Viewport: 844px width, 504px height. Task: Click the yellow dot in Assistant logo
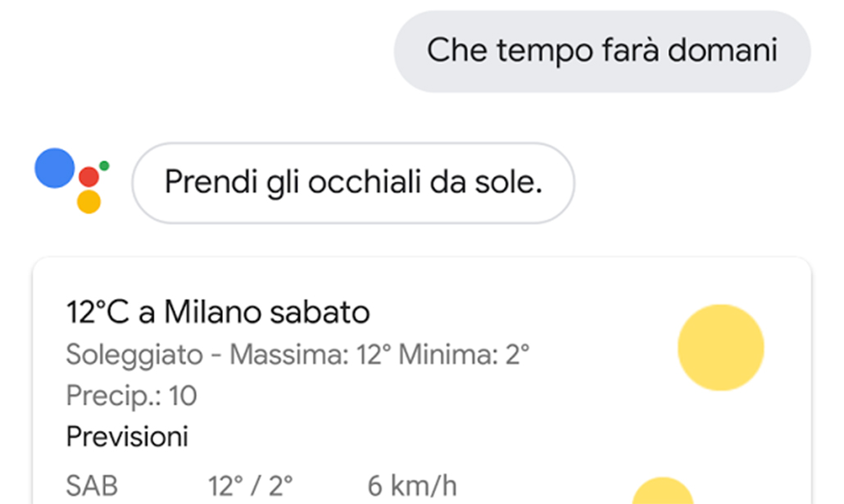pos(88,202)
